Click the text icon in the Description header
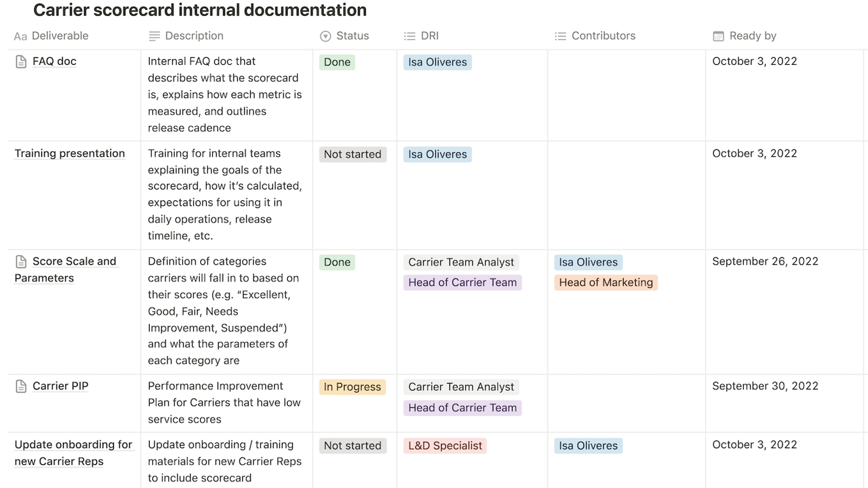The image size is (868, 488). click(x=153, y=35)
